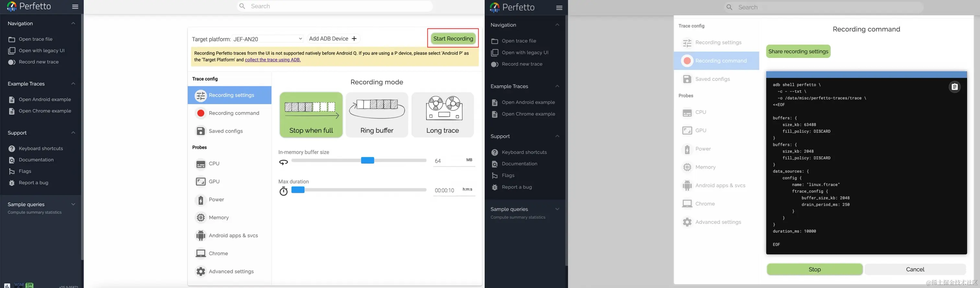
Task: Click the In-memory buffer size slider handle
Action: 367,160
